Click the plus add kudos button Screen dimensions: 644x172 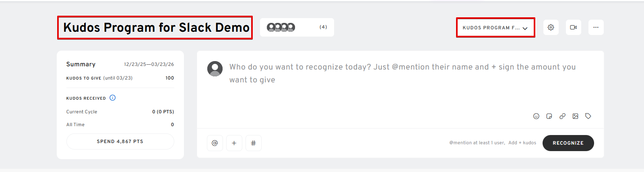pyautogui.click(x=234, y=143)
